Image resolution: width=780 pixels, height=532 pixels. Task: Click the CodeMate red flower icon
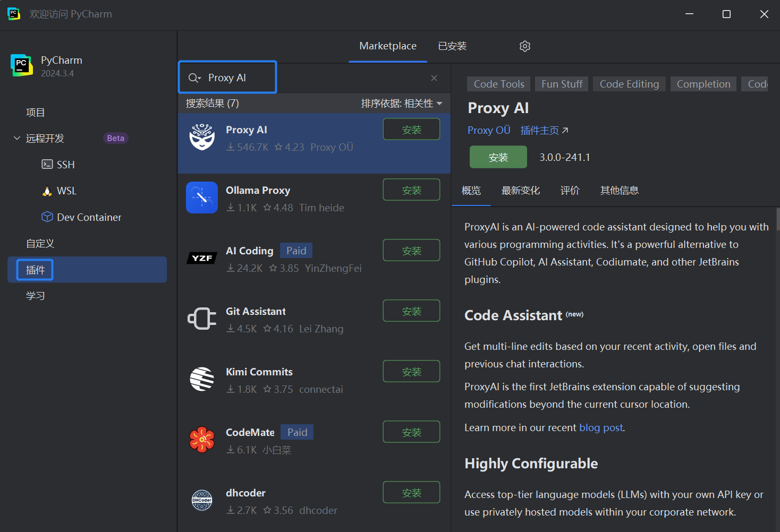[202, 440]
